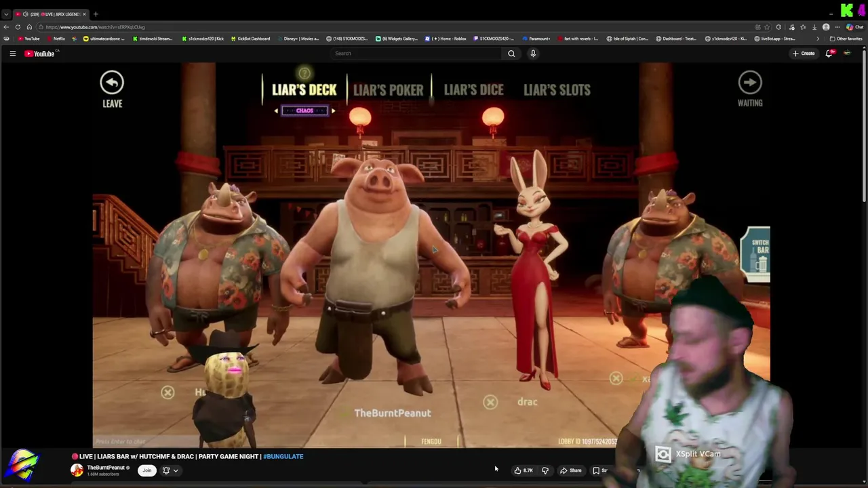Open the Isle of Siptah bookmark
Viewport: 868px width, 488px height.
click(x=627, y=39)
